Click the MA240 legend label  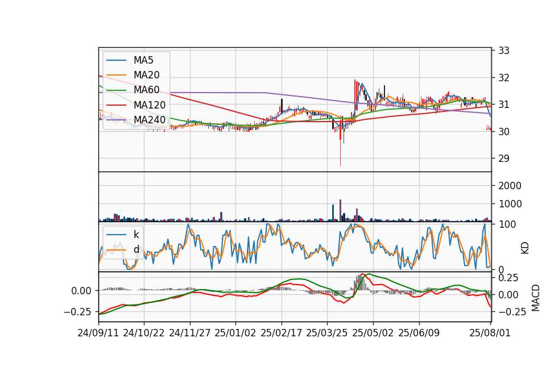point(150,120)
